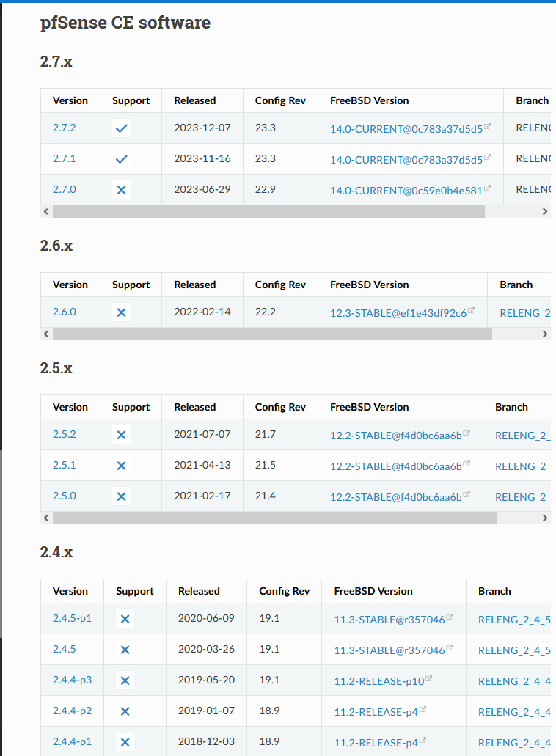Image resolution: width=556 pixels, height=756 pixels.
Task: Open the 2.7.1 version link
Action: (64, 158)
